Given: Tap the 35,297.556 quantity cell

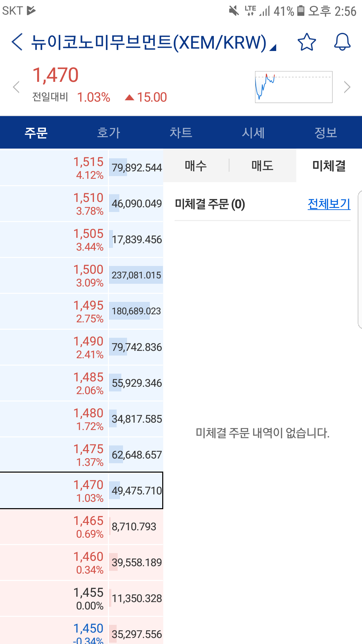Looking at the screenshot, I should click(x=136, y=631).
